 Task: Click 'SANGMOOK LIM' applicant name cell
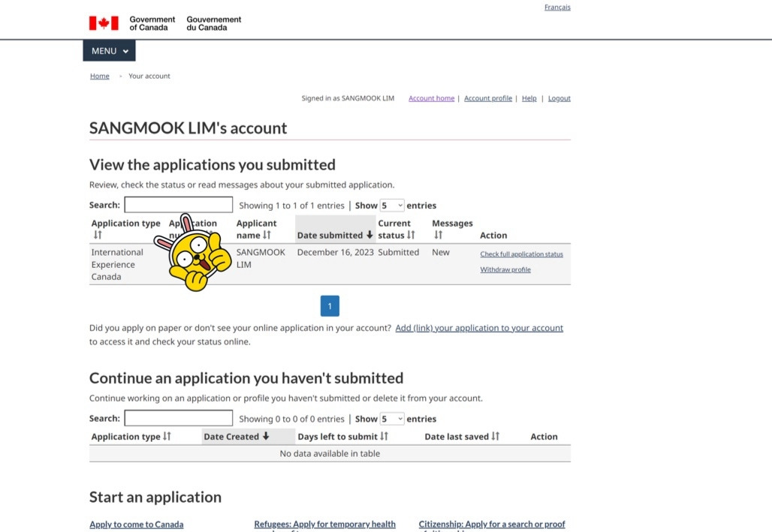coord(261,258)
